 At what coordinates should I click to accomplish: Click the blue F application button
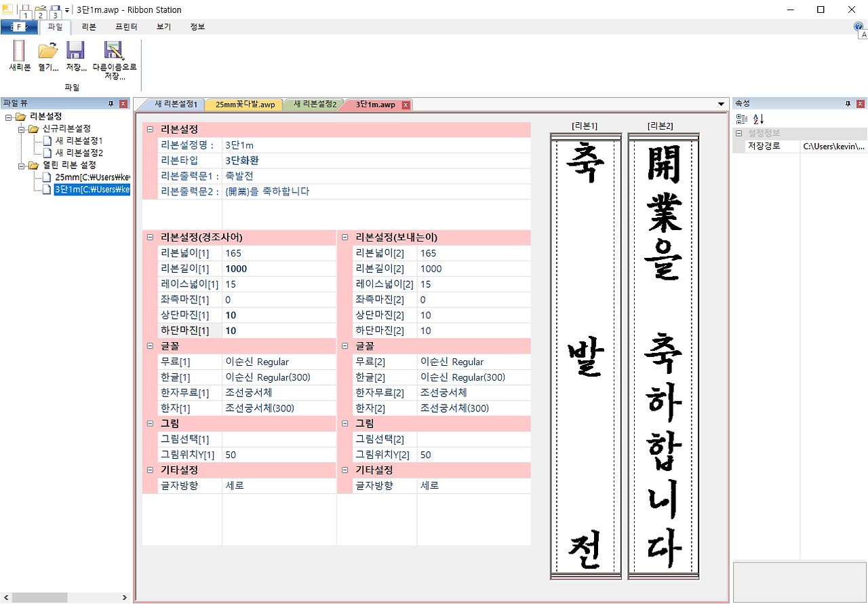tap(19, 26)
